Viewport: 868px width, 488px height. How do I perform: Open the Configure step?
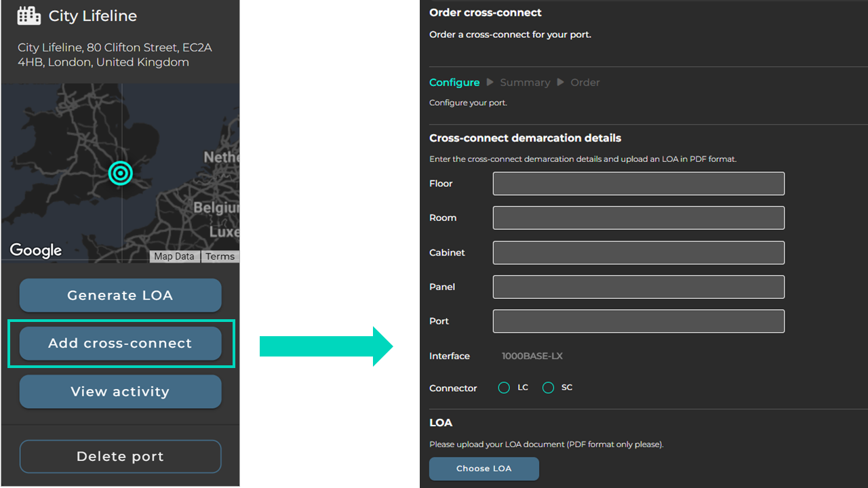(x=454, y=83)
